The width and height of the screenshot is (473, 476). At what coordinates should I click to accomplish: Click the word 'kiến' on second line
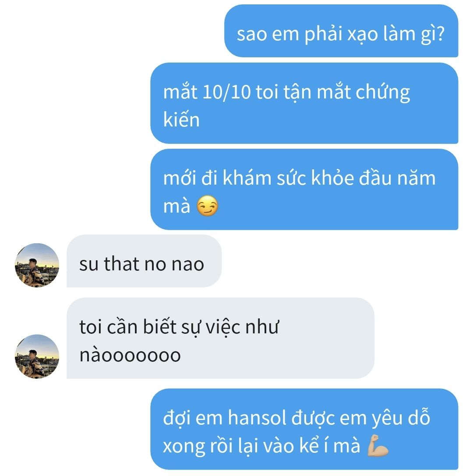tap(181, 119)
